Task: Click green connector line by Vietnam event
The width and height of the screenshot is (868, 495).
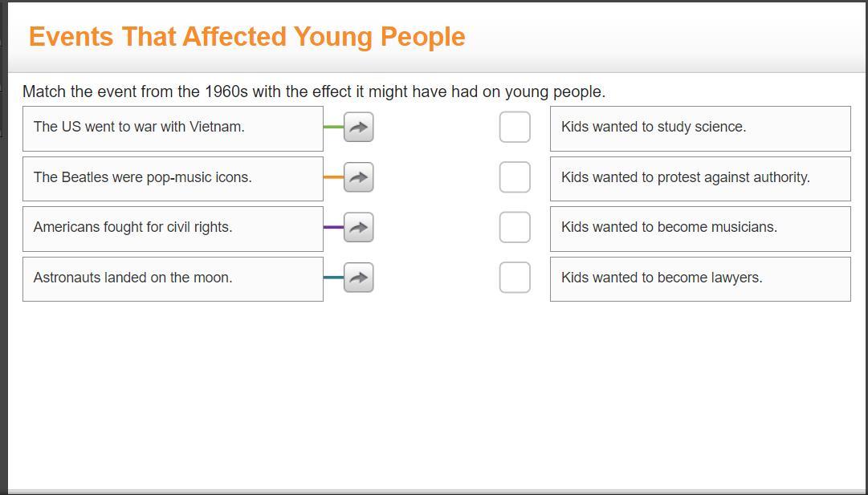Action: click(333, 127)
